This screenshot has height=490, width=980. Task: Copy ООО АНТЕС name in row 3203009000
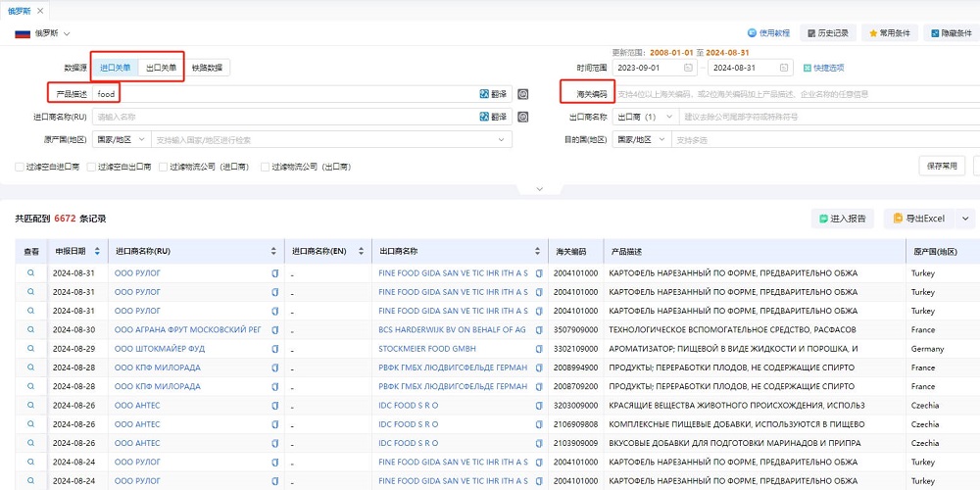click(274, 406)
